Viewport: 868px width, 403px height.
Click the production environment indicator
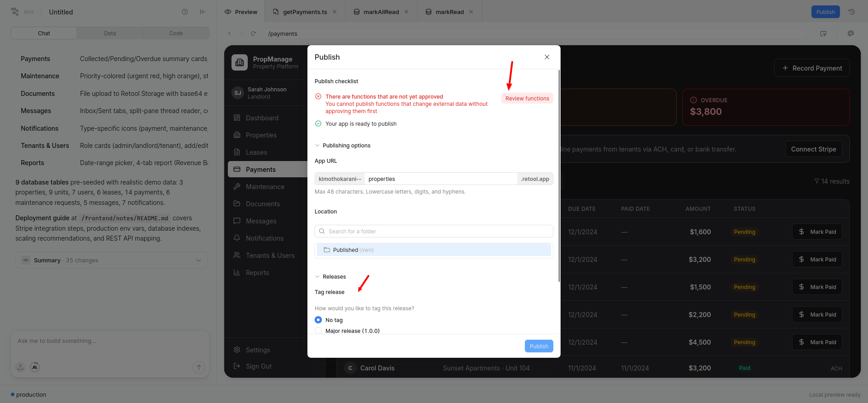point(28,394)
